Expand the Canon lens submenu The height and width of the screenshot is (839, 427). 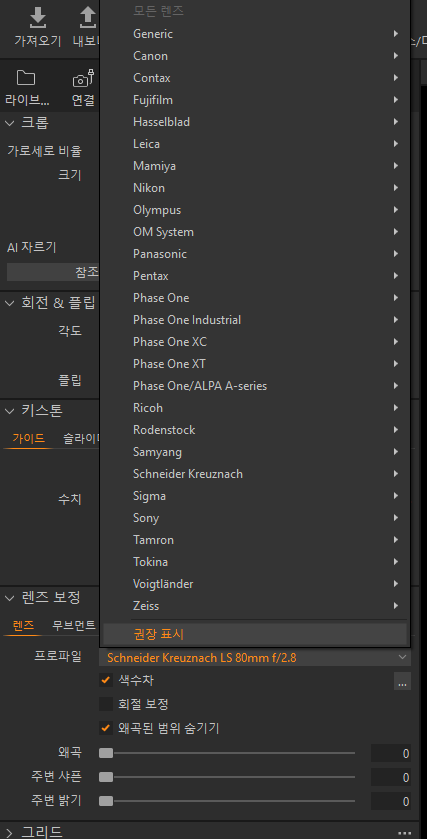255,56
